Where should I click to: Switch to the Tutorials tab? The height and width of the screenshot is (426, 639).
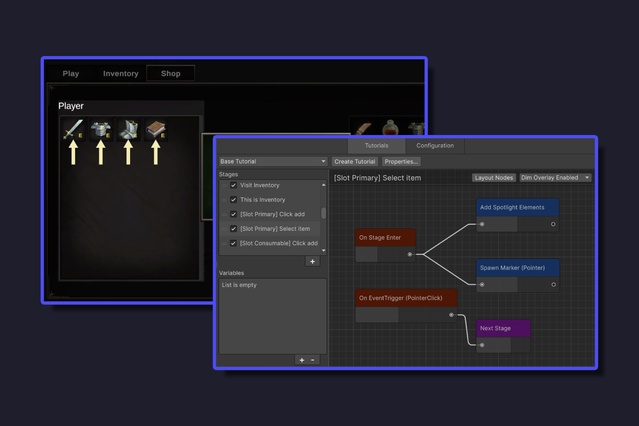pyautogui.click(x=377, y=146)
